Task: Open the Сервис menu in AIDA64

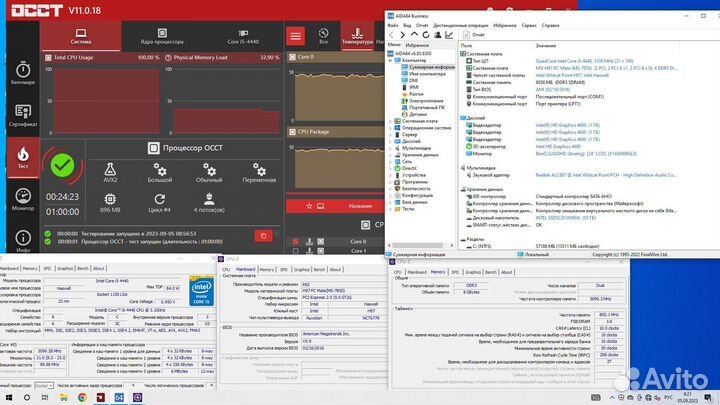Action: [x=529, y=26]
